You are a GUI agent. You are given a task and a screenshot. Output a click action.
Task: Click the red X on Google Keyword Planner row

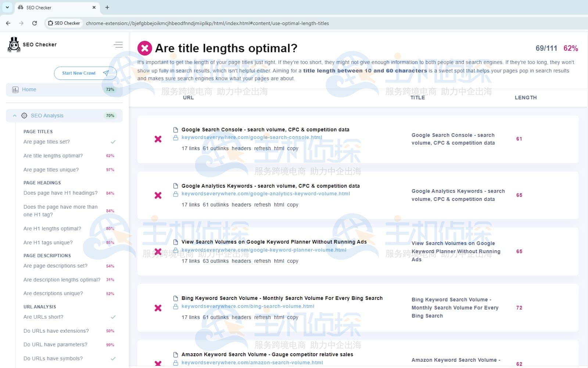tap(158, 252)
